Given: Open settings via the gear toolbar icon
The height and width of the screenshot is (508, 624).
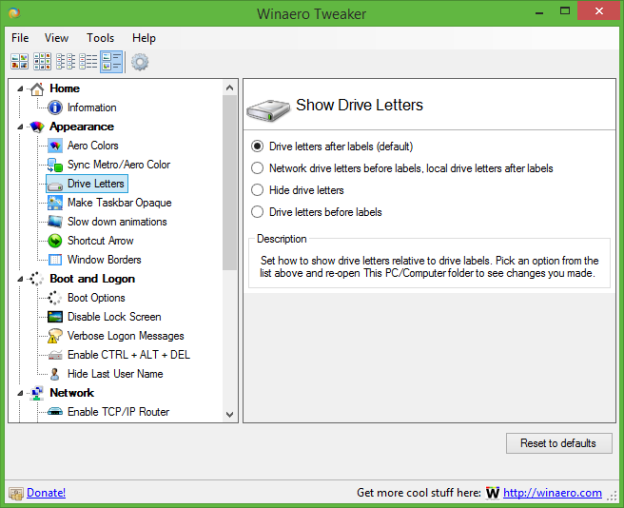Looking at the screenshot, I should point(140,62).
